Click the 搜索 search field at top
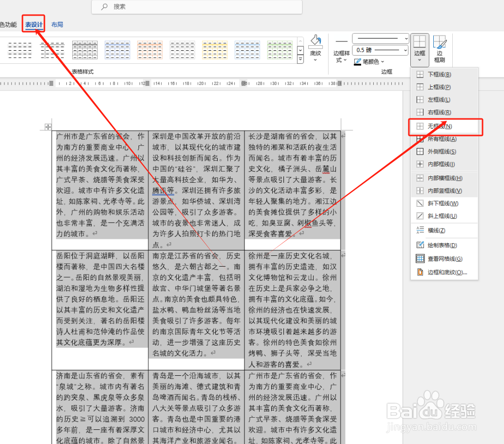Screen dimensions: 504x444 [x=197, y=7]
